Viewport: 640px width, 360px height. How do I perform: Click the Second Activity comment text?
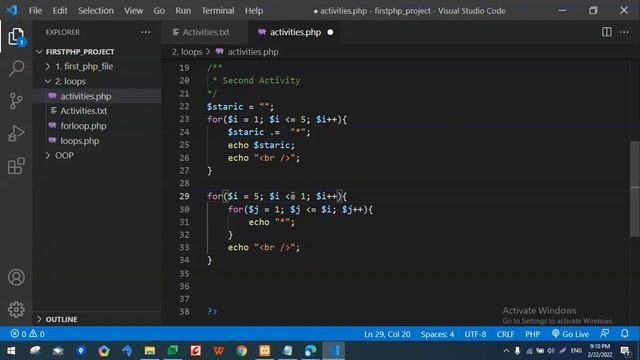[261, 80]
